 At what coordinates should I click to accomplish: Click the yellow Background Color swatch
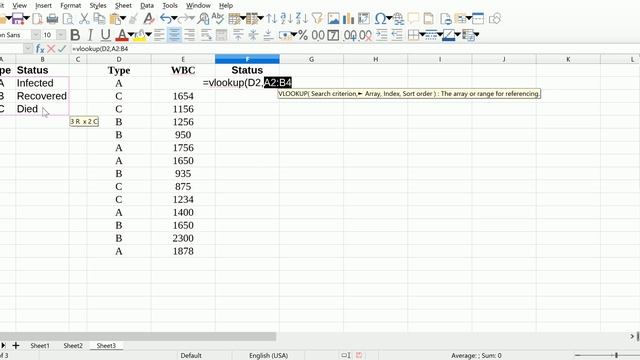point(139,35)
